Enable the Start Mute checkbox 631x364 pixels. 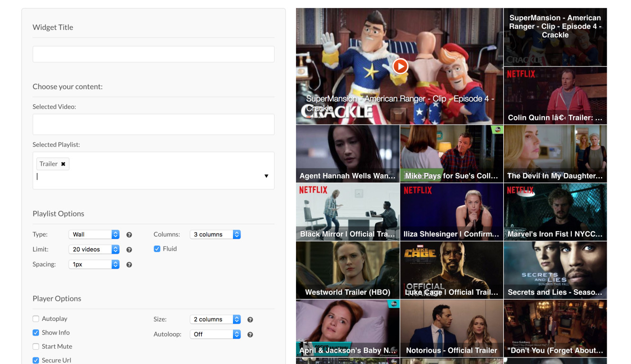click(x=36, y=346)
